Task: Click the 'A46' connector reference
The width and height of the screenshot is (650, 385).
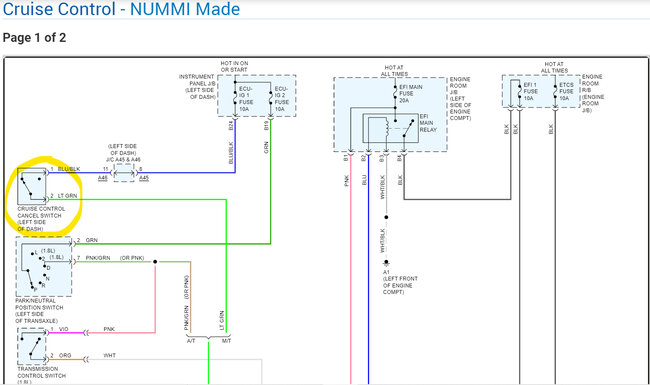Action: tap(103, 178)
